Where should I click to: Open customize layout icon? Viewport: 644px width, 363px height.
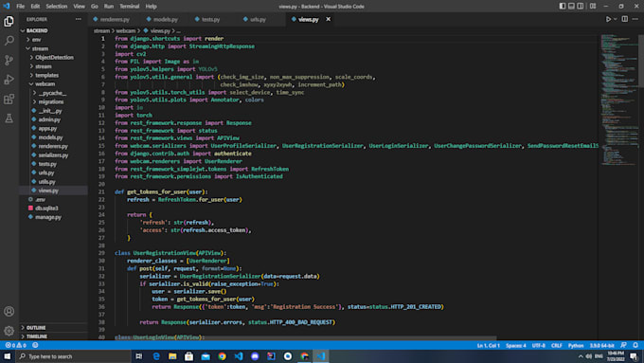coord(593,7)
